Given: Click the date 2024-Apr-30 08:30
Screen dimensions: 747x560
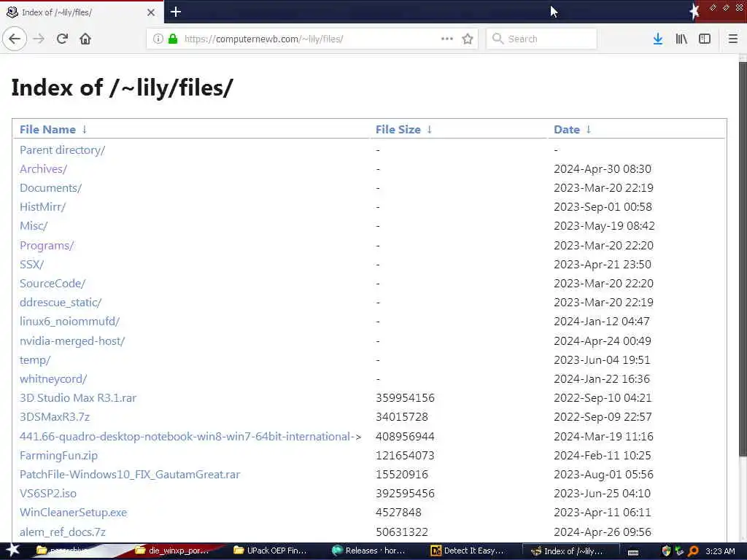Looking at the screenshot, I should (x=602, y=169).
